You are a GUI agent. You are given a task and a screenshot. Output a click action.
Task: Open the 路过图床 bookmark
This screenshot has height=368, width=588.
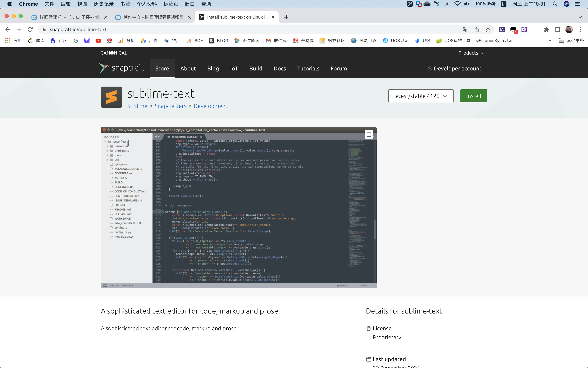point(247,40)
